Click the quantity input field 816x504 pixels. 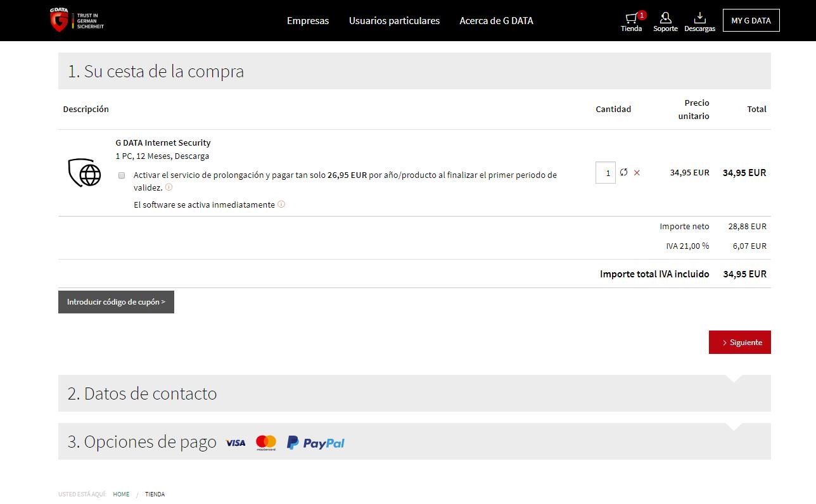(x=606, y=173)
